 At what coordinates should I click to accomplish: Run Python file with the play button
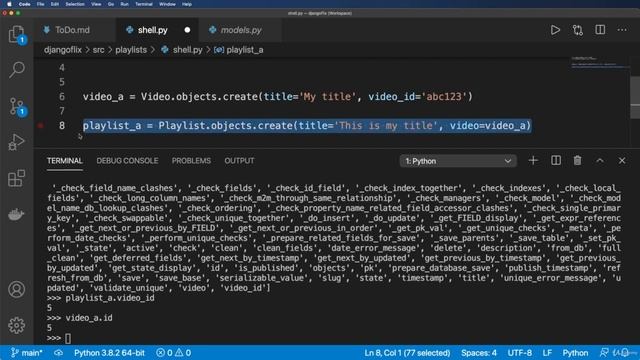coord(555,30)
